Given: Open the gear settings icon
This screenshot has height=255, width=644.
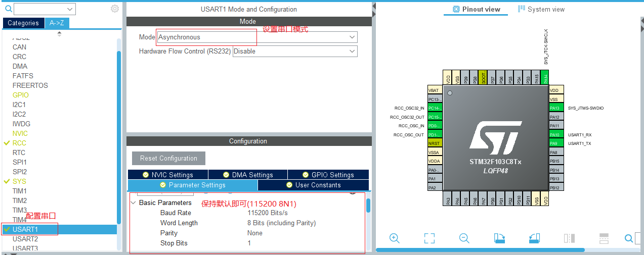Looking at the screenshot, I should (115, 9).
